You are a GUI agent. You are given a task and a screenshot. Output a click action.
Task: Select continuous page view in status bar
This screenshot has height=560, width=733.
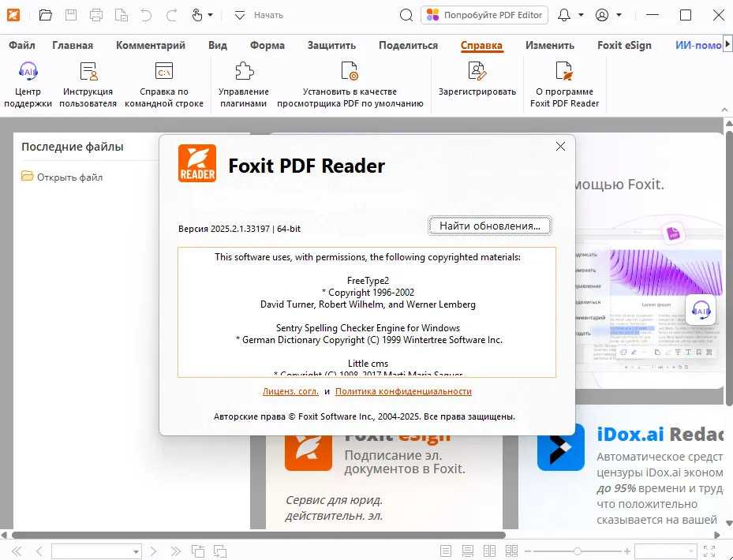[466, 550]
